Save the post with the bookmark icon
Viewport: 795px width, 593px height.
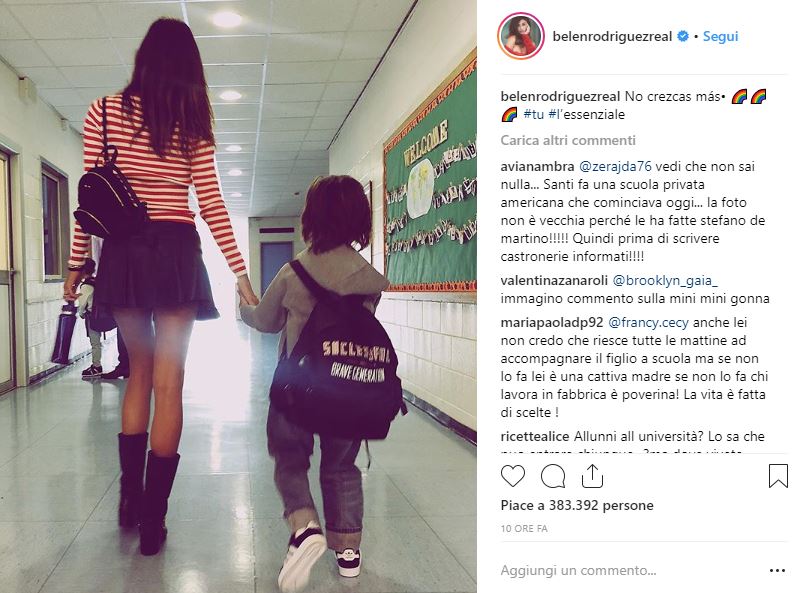pos(778,476)
